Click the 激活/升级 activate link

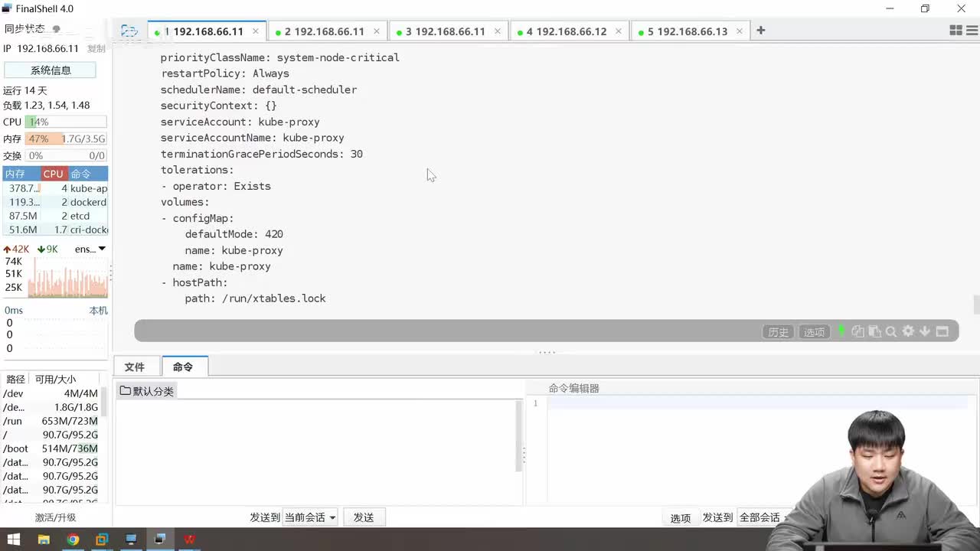(x=55, y=518)
